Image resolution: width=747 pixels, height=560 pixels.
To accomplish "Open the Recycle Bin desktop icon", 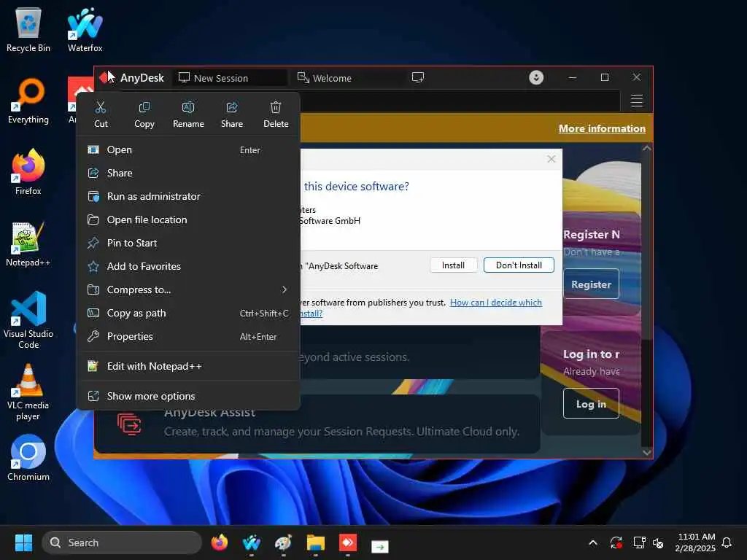I will click(x=28, y=29).
